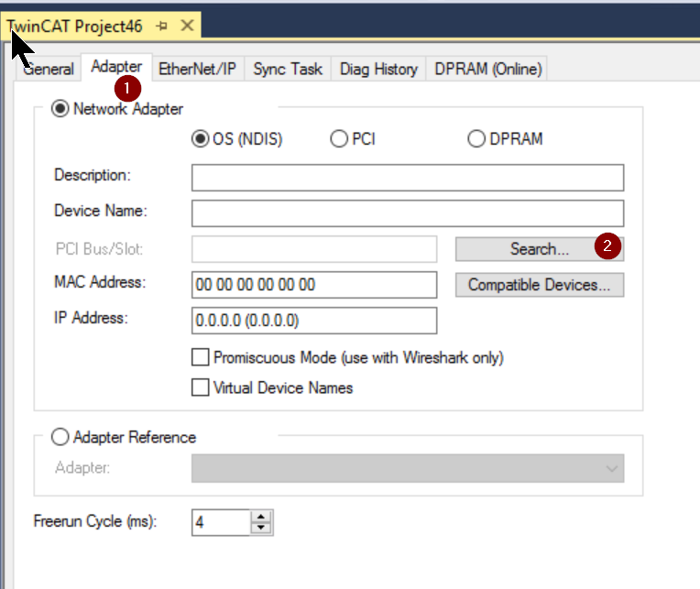Select the Adapter tab
Screen dimensions: 700x589
coord(116,67)
